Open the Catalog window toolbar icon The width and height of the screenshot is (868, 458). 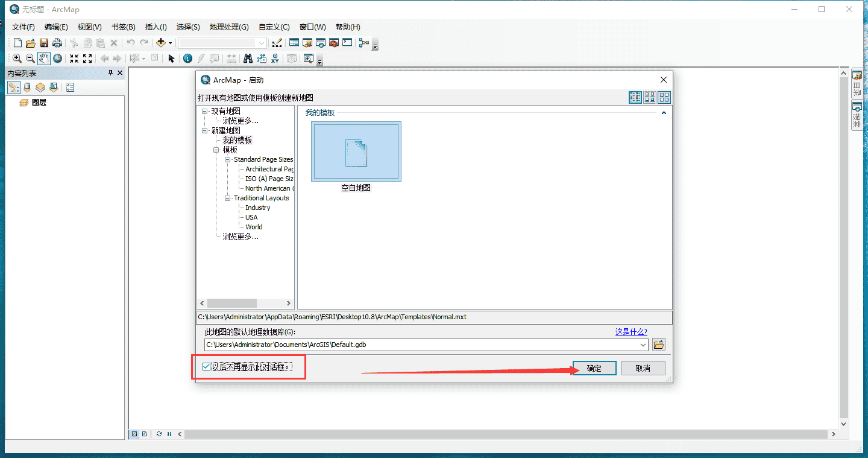coord(307,43)
